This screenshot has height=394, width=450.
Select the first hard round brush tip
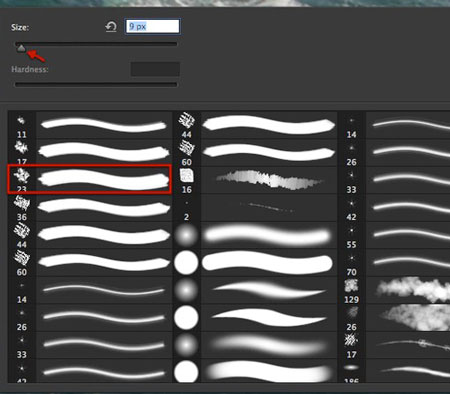(x=186, y=263)
